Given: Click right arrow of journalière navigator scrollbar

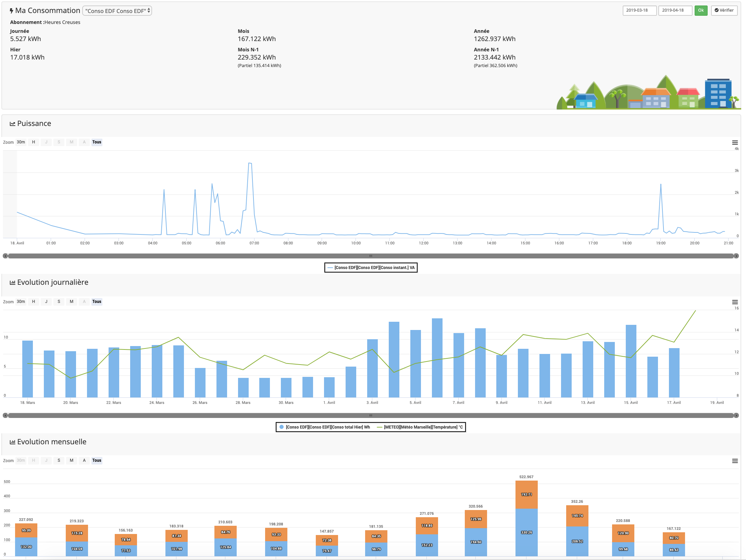Looking at the screenshot, I should 736,416.
